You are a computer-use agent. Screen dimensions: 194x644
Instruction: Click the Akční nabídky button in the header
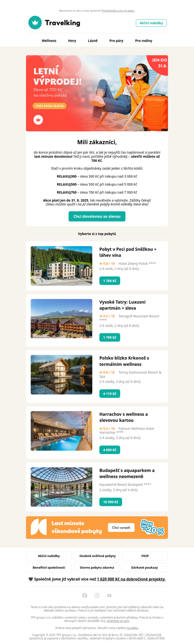pyautogui.click(x=151, y=23)
